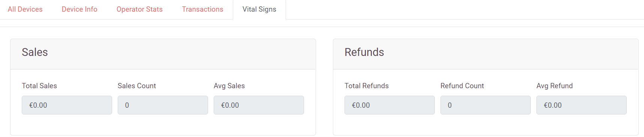Image resolution: width=644 pixels, height=137 pixels.
Task: Focus the Refund Count field
Action: pyautogui.click(x=485, y=105)
